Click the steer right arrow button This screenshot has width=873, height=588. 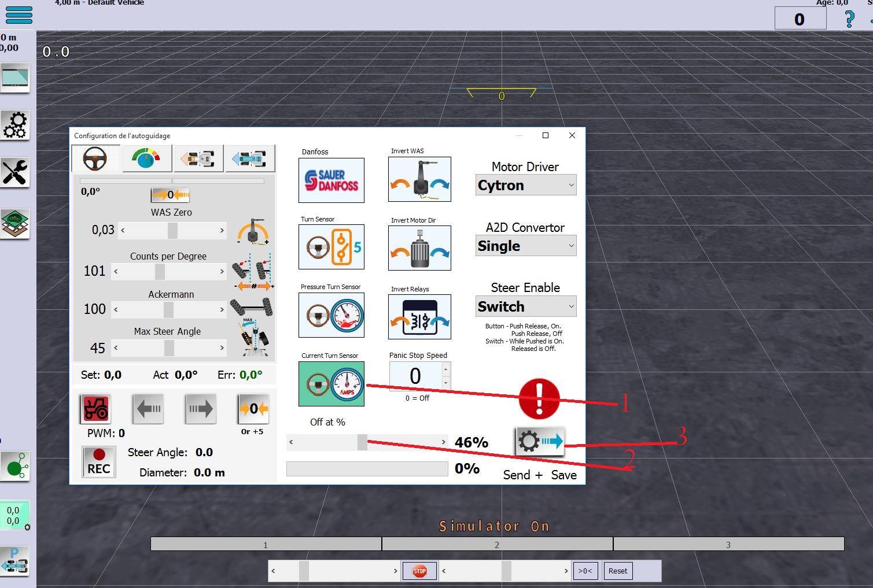(x=200, y=409)
